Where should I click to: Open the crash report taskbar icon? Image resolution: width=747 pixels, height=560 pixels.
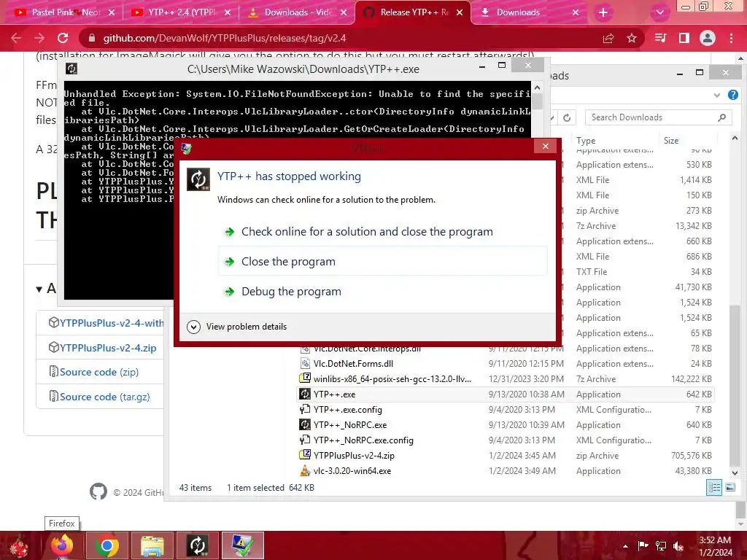pos(242,545)
